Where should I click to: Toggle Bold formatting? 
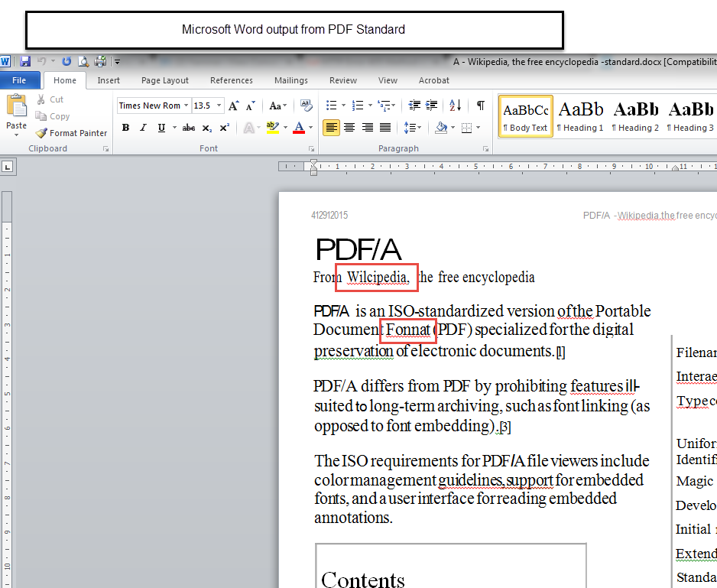click(x=125, y=128)
